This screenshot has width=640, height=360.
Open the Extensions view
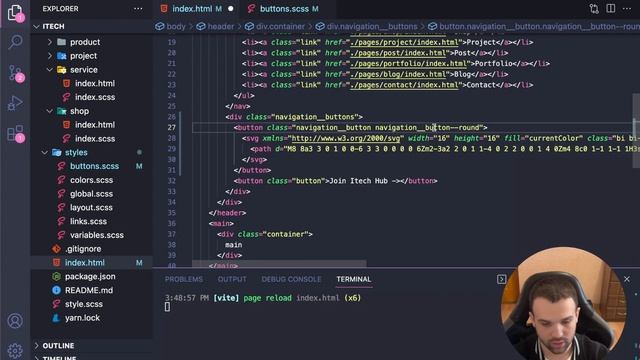click(x=16, y=133)
